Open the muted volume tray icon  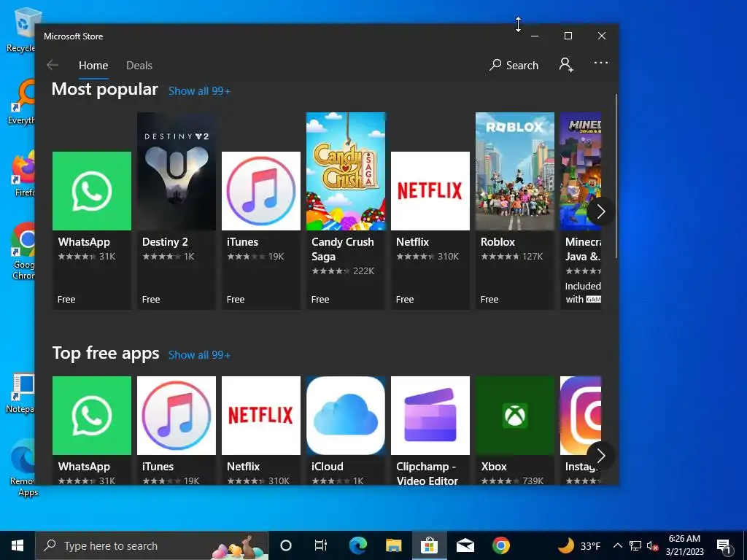pos(653,546)
